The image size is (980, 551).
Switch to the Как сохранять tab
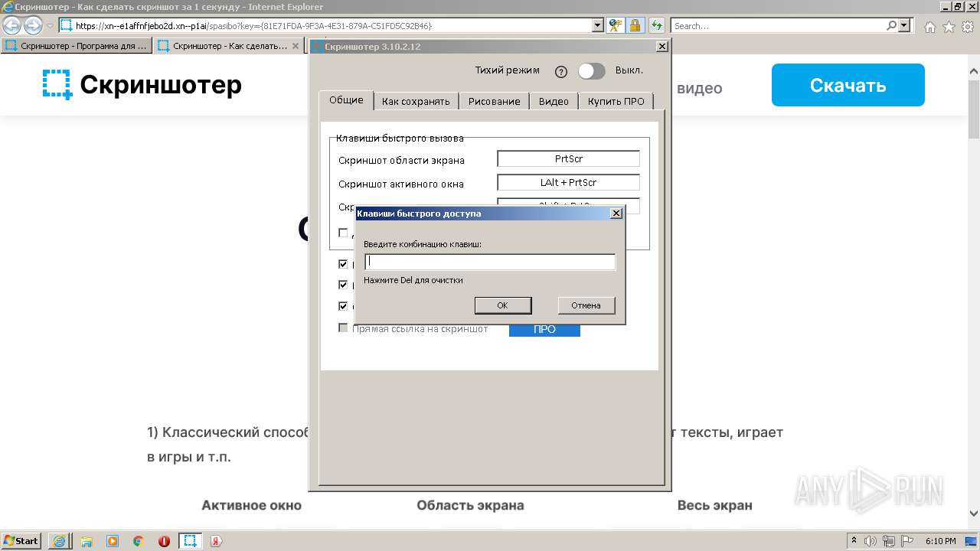(x=416, y=101)
